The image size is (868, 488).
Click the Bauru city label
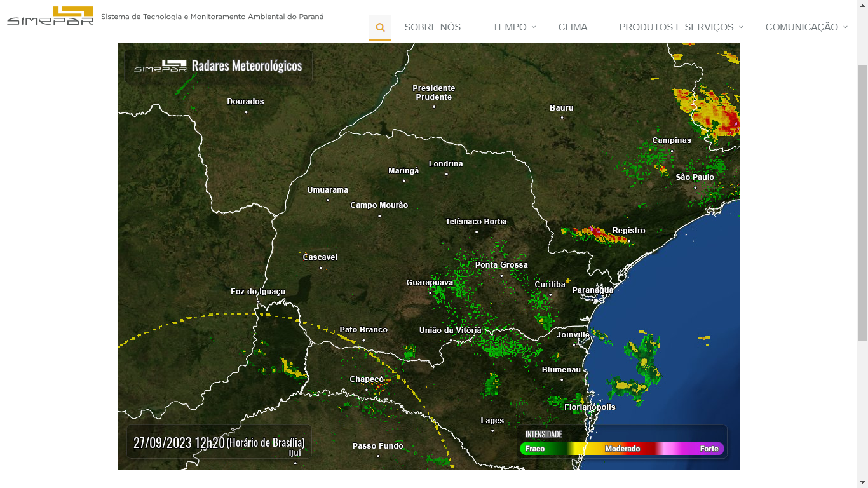[x=562, y=108]
